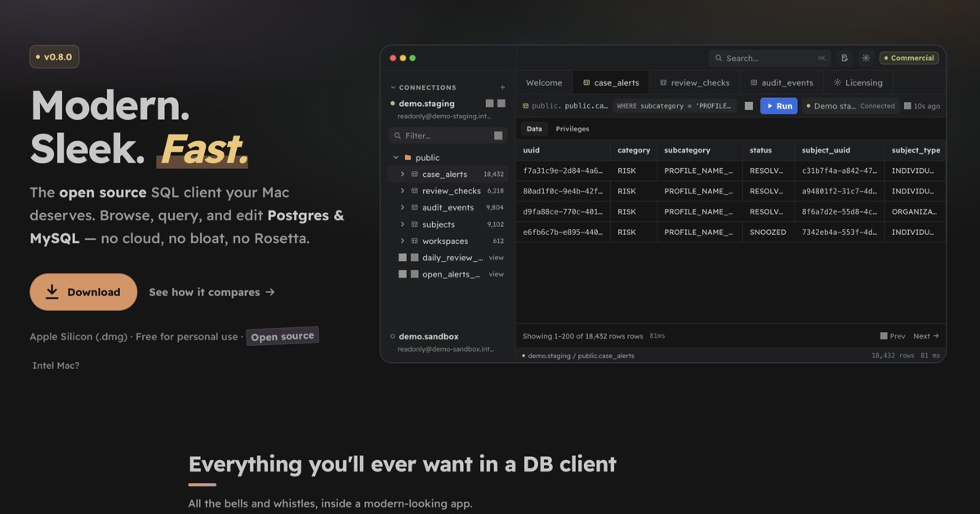
Task: Click the orange Download button
Action: (83, 292)
